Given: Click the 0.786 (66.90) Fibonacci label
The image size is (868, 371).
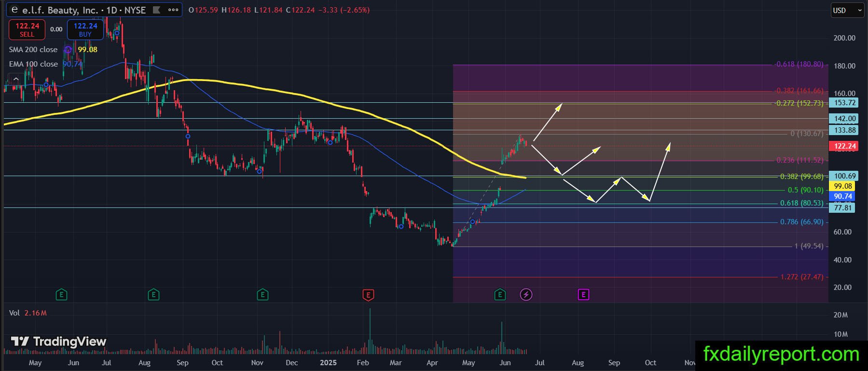Looking at the screenshot, I should (x=802, y=222).
